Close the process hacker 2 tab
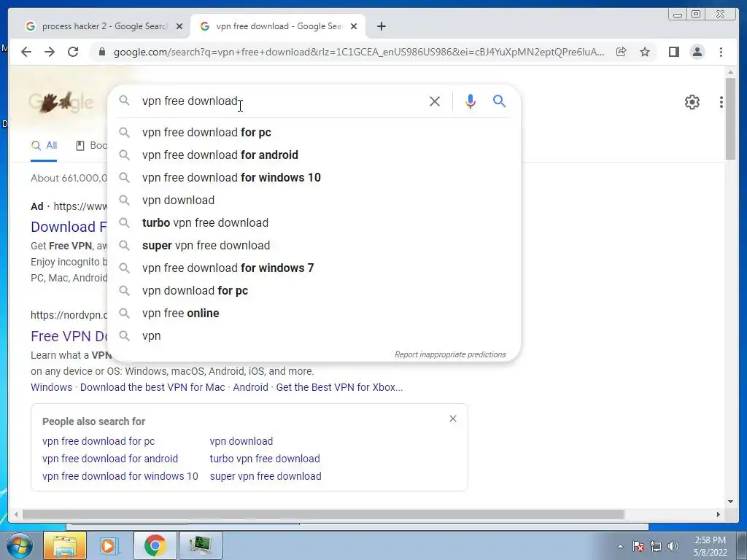The height and width of the screenshot is (560, 747). 179,26
